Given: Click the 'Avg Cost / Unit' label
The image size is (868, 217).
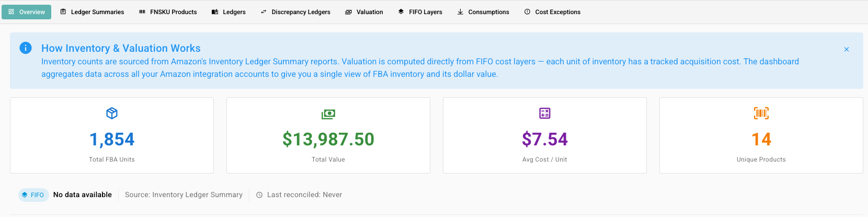Looking at the screenshot, I should tap(545, 159).
